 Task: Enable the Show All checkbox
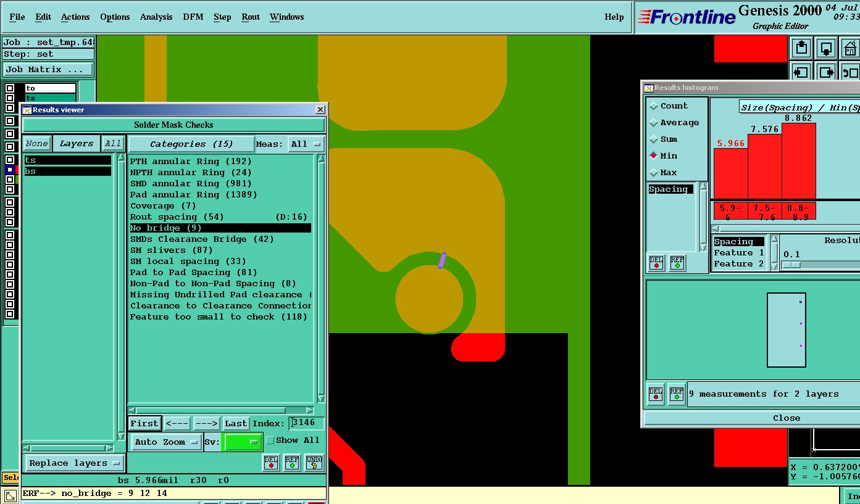tap(270, 440)
